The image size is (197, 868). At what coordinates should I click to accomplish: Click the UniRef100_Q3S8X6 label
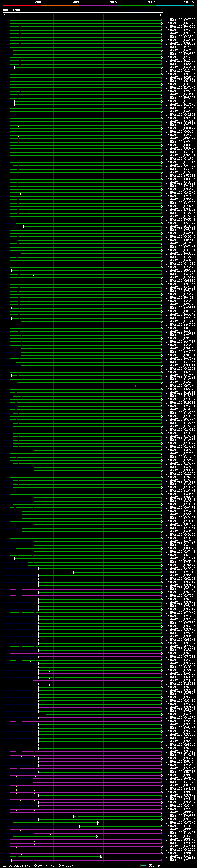tap(180, 837)
